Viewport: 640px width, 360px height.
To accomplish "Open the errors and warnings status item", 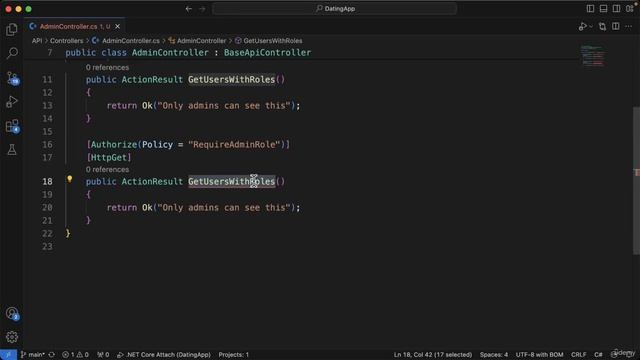I will [x=75, y=355].
